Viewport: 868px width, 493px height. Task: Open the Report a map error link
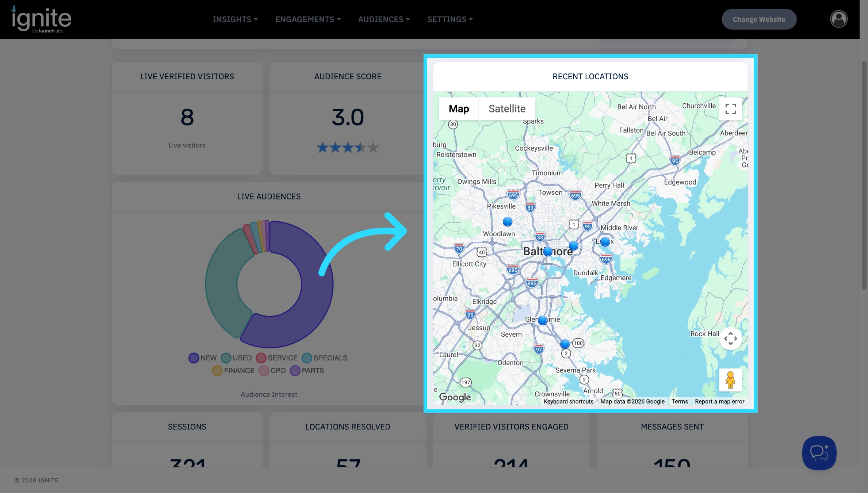click(x=719, y=401)
